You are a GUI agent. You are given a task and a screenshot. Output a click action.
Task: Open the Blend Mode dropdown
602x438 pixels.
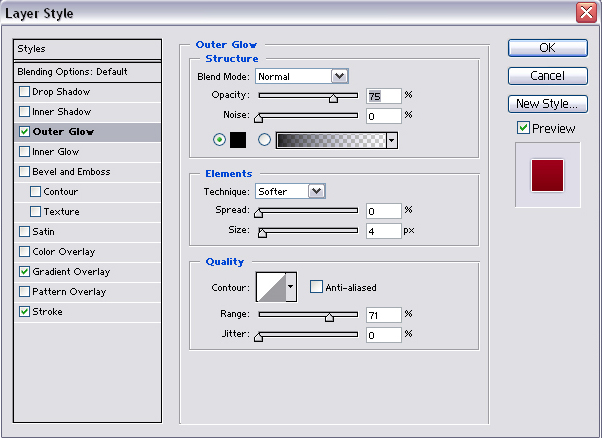point(339,76)
